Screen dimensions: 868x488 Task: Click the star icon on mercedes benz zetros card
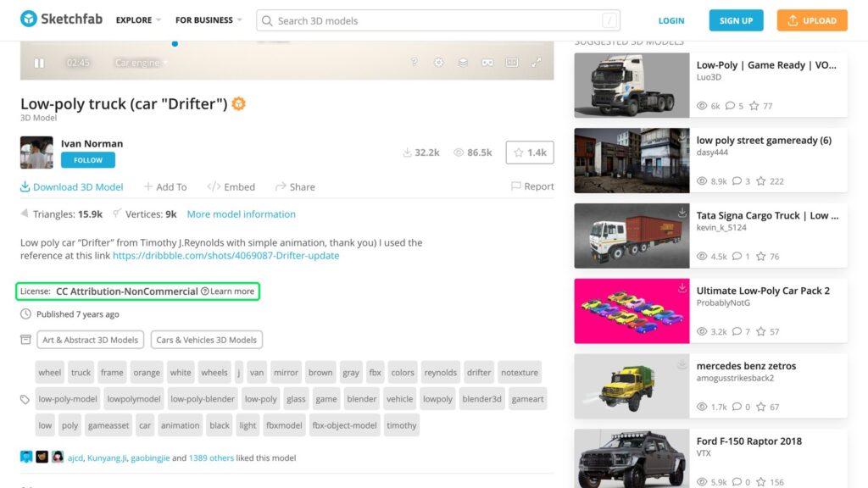point(761,407)
